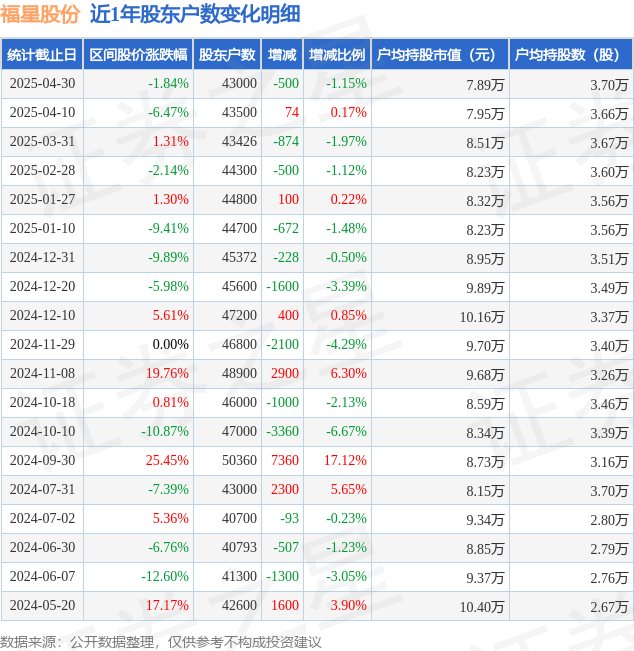Viewport: 634px width, 651px height.
Task: Select the date cell 2024-06-07
Action: pos(42,576)
